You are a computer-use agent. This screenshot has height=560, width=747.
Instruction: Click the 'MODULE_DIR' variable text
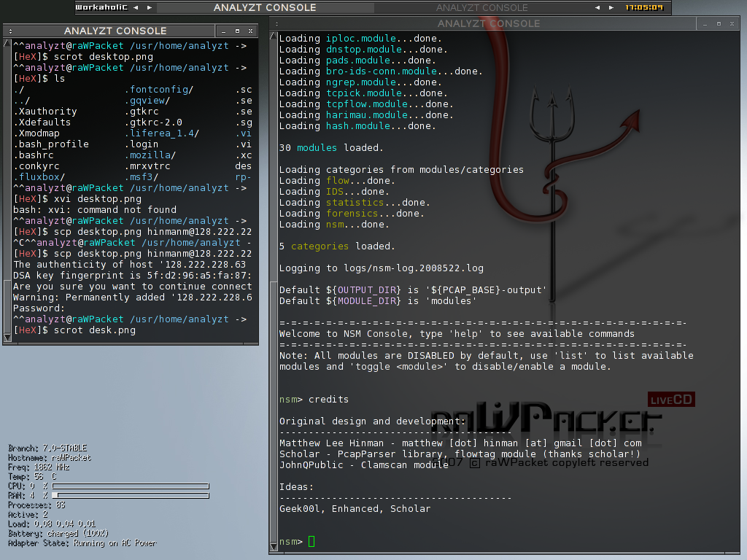click(x=367, y=301)
